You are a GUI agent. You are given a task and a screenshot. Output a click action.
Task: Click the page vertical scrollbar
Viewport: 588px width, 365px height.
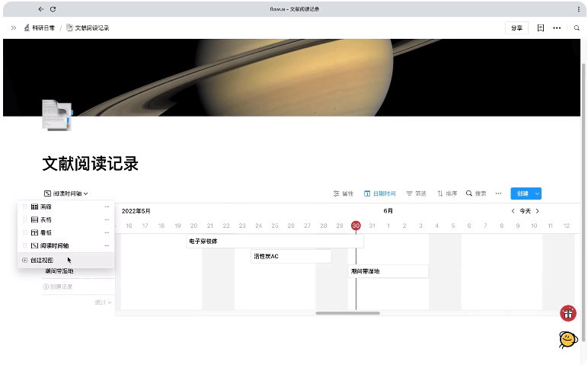pyautogui.click(x=583, y=203)
